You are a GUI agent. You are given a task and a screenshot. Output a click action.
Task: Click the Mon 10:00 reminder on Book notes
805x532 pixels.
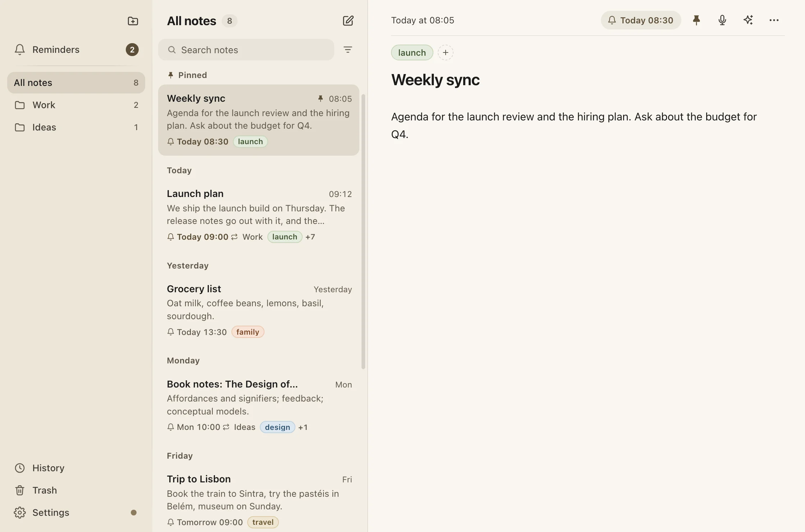pyautogui.click(x=198, y=427)
